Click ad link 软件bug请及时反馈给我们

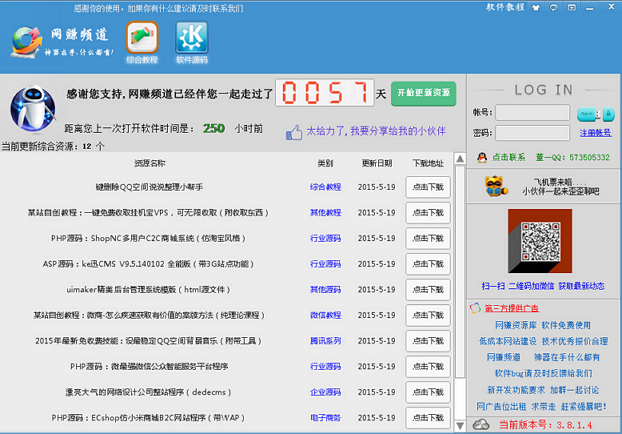[543, 373]
